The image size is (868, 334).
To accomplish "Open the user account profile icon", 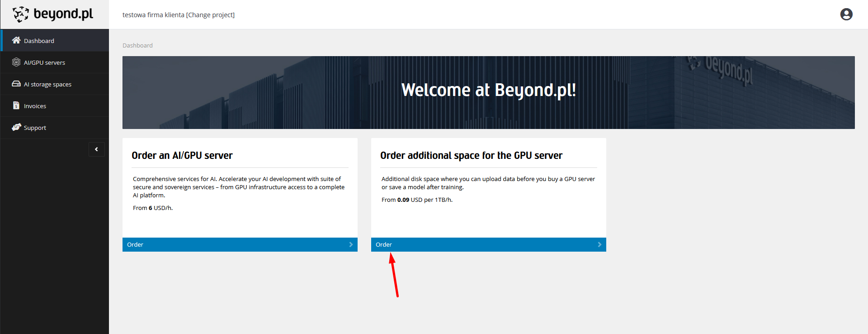I will [x=846, y=14].
